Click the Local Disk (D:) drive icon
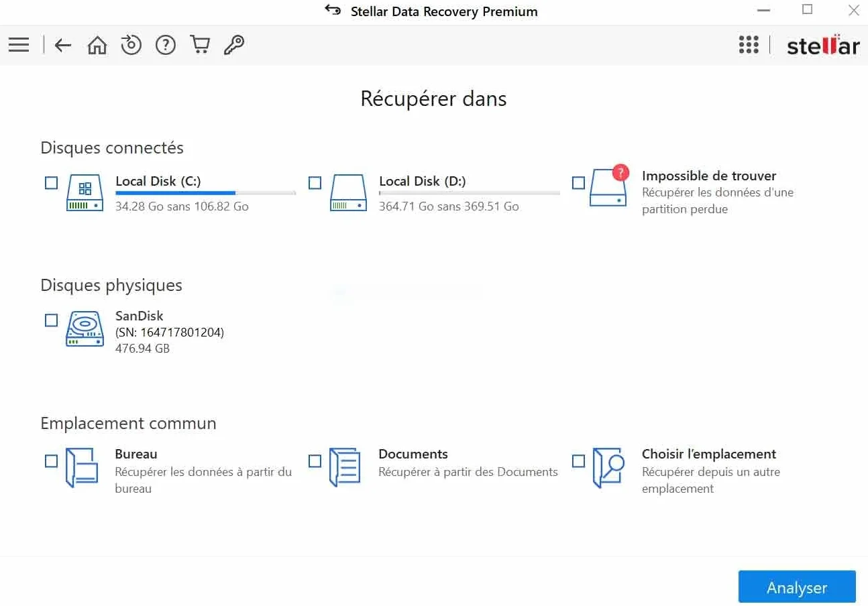Screen dimensions: 868x606 pos(349,193)
